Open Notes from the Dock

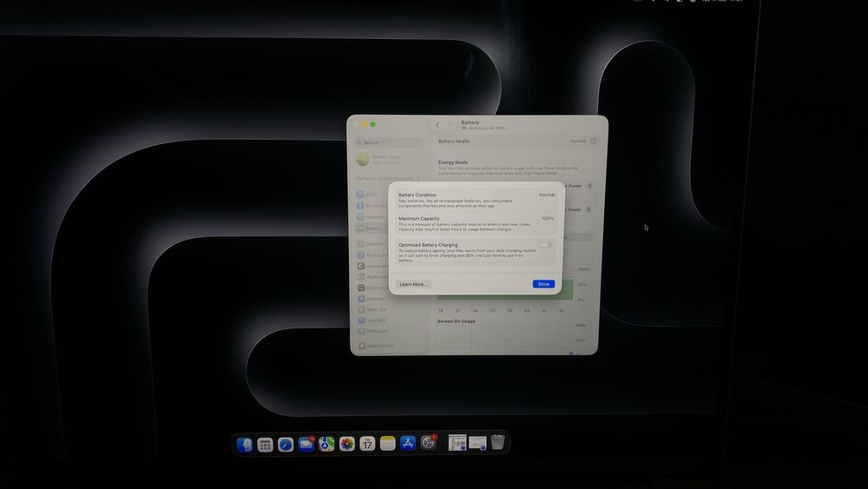click(x=387, y=444)
